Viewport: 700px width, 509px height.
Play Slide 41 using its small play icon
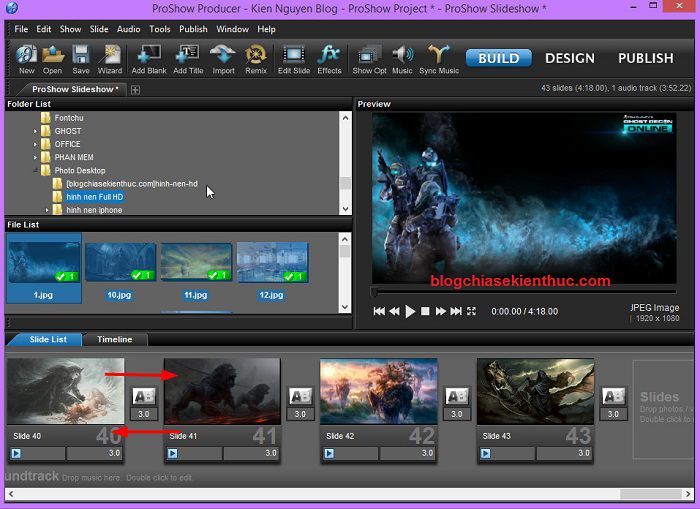click(173, 454)
